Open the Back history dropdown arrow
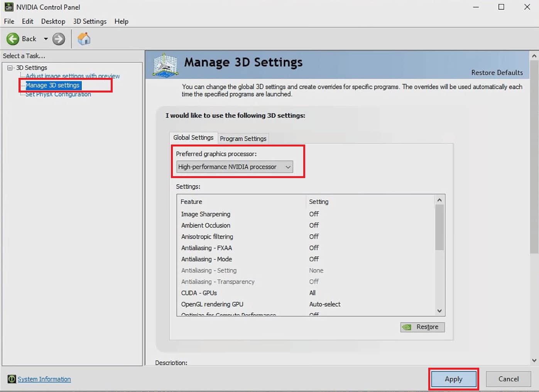This screenshot has width=539, height=392. [46, 39]
